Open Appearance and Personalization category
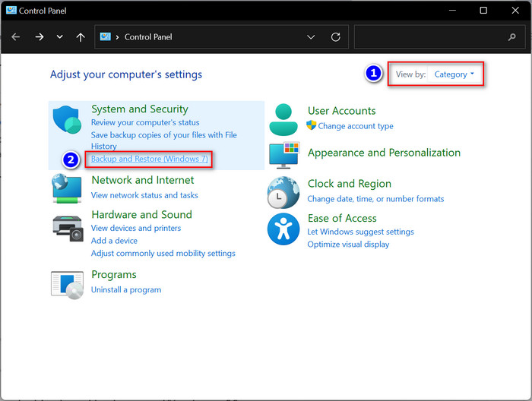Image resolution: width=532 pixels, height=401 pixels. [384, 153]
